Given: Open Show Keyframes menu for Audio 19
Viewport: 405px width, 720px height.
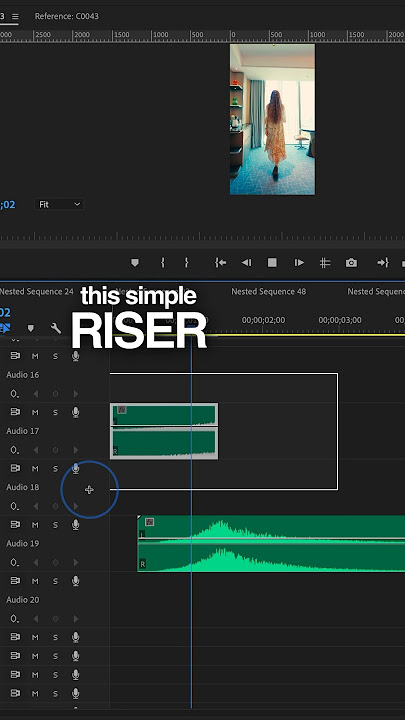Looking at the screenshot, I should coord(15,562).
